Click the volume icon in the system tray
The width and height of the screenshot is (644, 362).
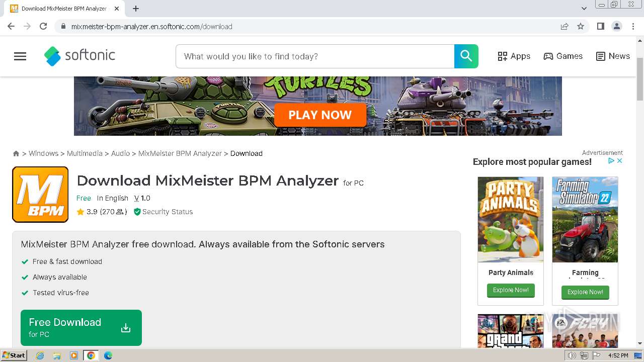[572, 355]
